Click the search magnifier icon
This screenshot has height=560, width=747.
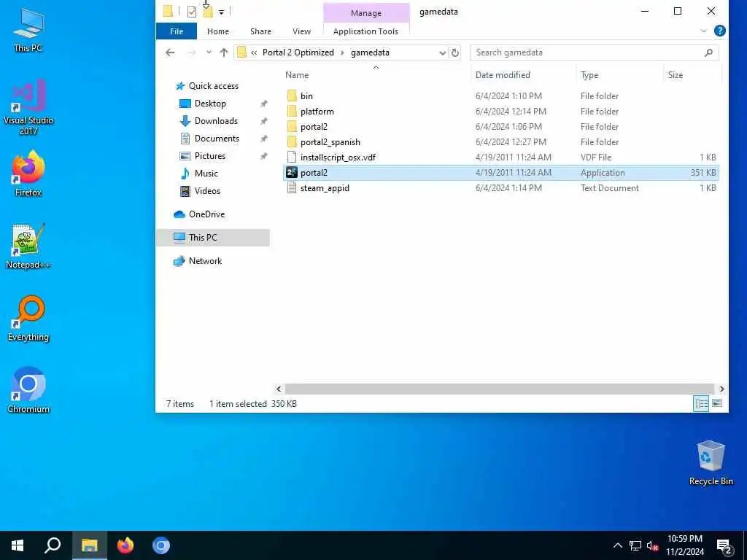coord(708,52)
